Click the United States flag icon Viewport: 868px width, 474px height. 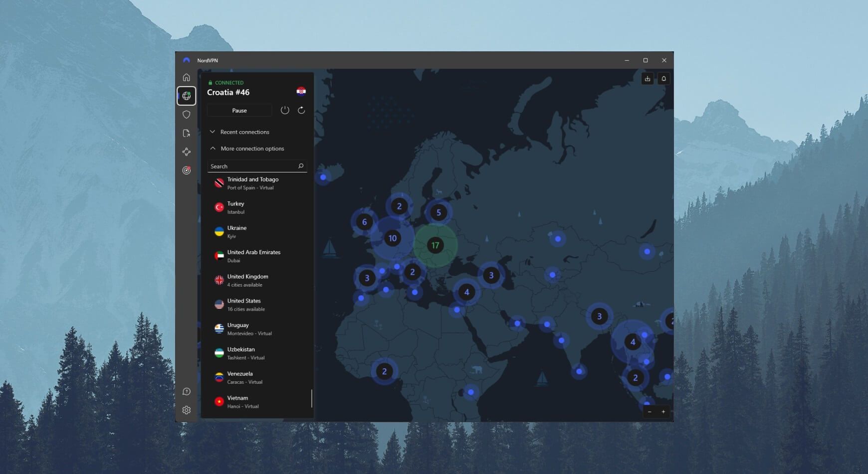[x=219, y=305]
